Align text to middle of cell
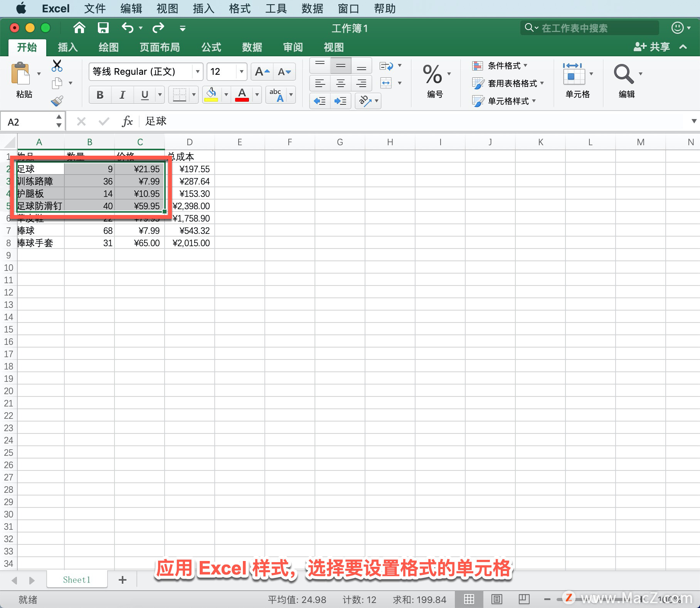The image size is (700, 608). (341, 66)
